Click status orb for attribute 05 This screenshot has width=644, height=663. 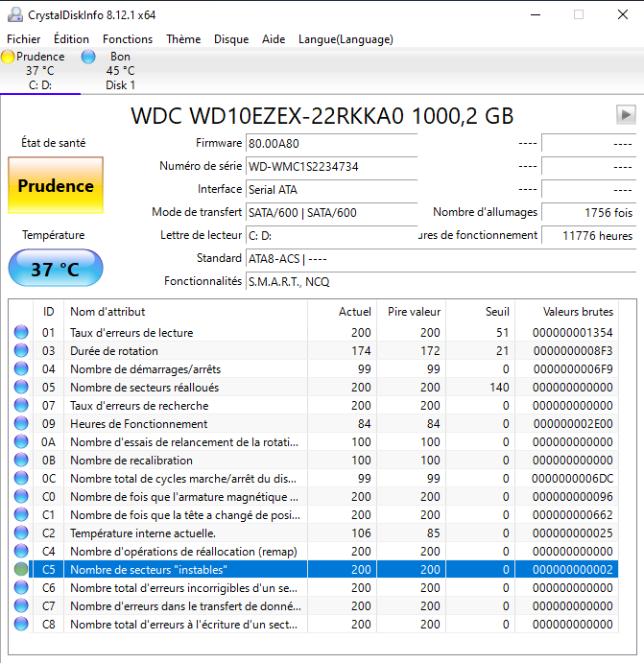[x=21, y=387]
